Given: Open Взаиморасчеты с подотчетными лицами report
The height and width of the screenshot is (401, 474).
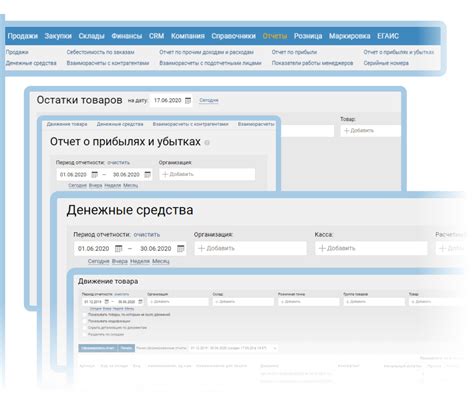Looking at the screenshot, I should (210, 63).
